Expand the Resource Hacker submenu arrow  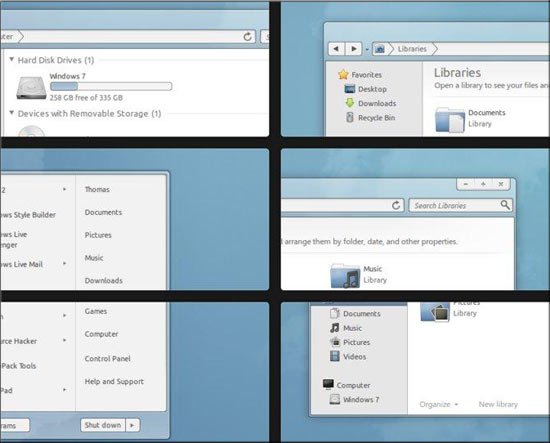[65, 340]
